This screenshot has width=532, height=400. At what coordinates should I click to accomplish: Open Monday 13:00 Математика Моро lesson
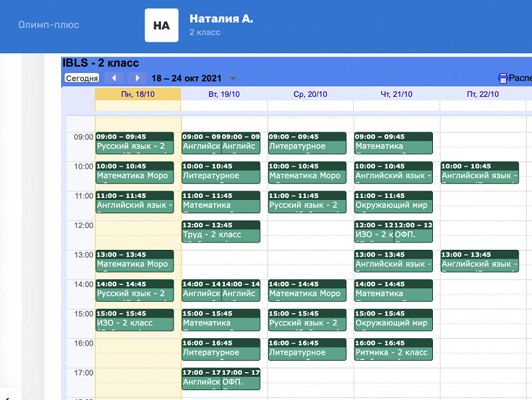135,261
